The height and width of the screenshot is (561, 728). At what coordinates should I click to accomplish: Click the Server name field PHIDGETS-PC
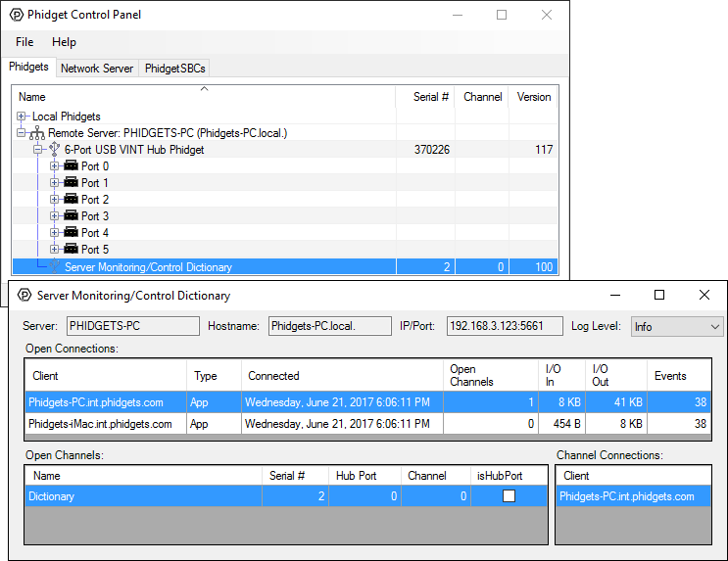(133, 326)
